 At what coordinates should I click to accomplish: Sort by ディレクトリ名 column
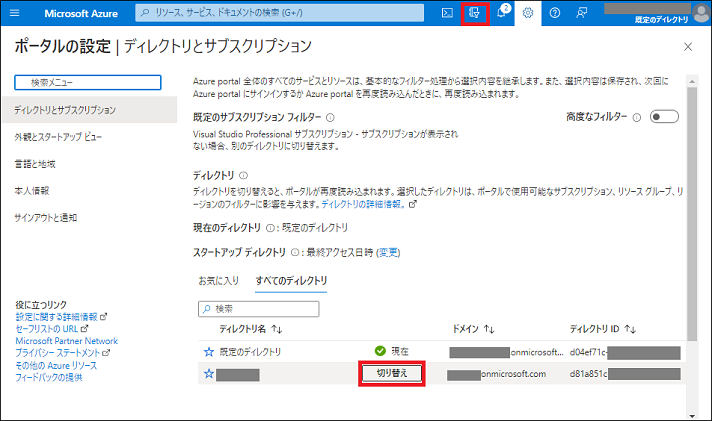click(253, 328)
